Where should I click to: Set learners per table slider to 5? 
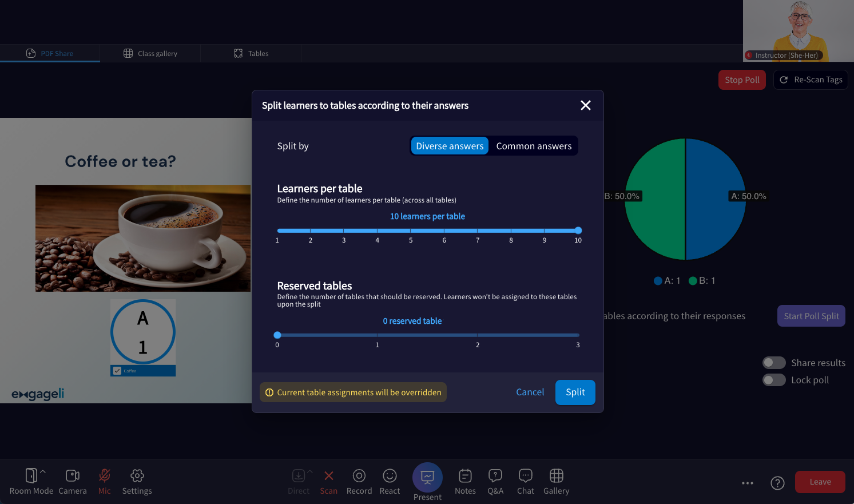(x=411, y=231)
